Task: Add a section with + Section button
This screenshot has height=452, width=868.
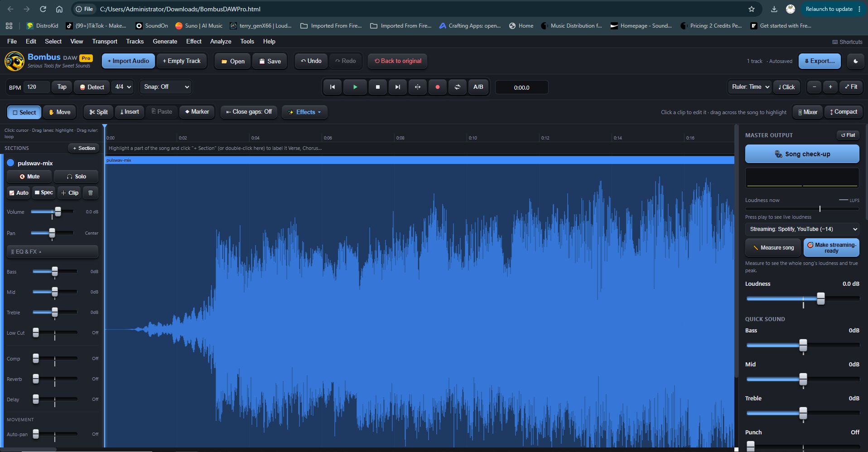Action: 84,148
